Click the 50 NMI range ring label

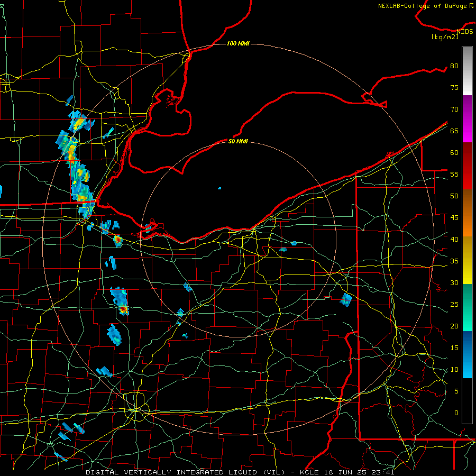(238, 141)
